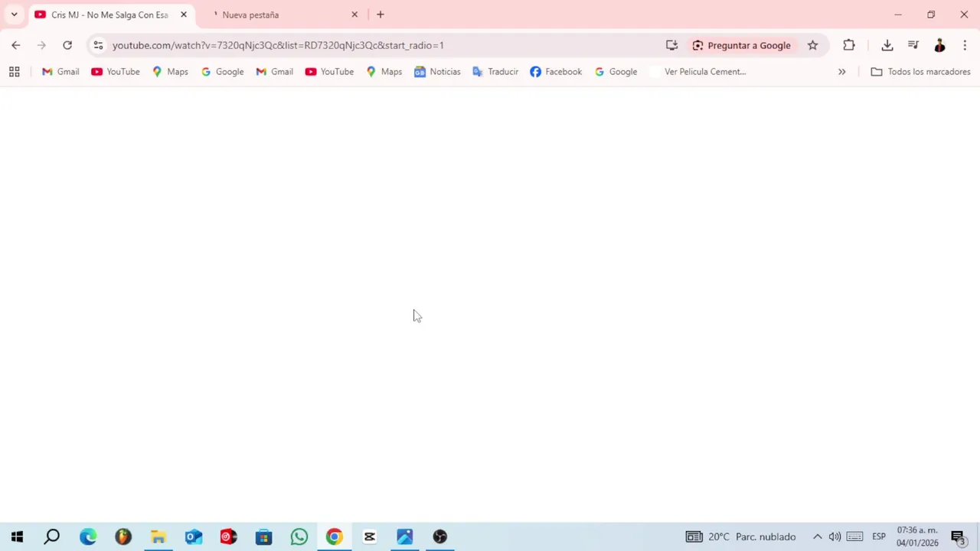Open Chrome three-dot menu
980x551 pixels.
(965, 45)
